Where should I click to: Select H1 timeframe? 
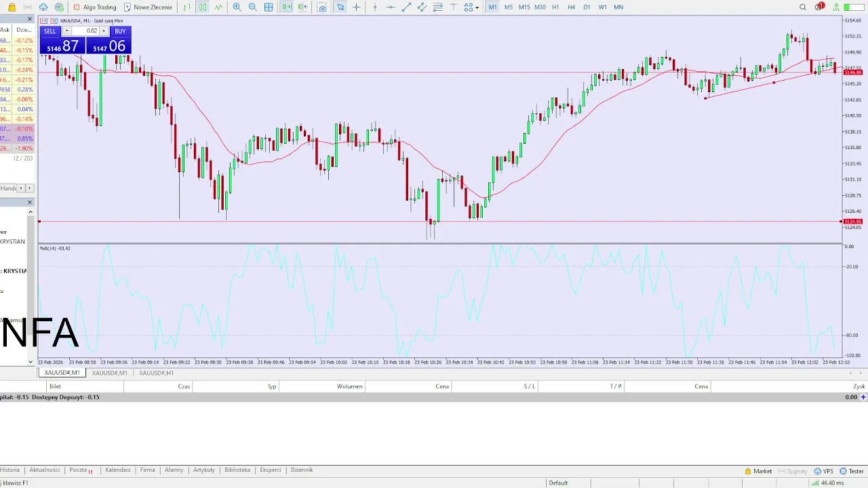click(555, 7)
